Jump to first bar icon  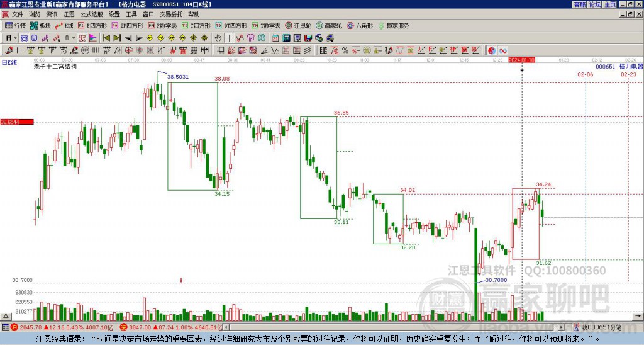coord(106,38)
